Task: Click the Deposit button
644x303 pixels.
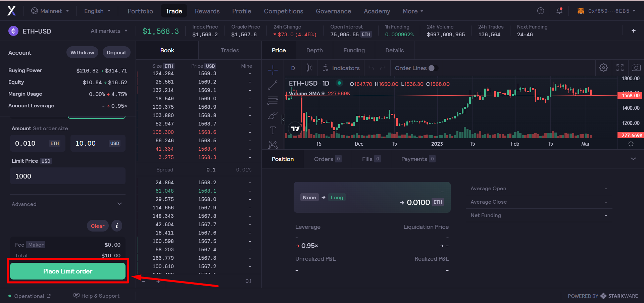Action: [116, 52]
